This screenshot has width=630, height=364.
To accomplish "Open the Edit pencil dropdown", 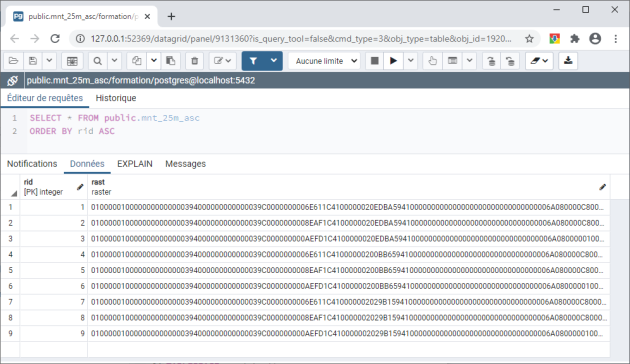I will [222, 61].
